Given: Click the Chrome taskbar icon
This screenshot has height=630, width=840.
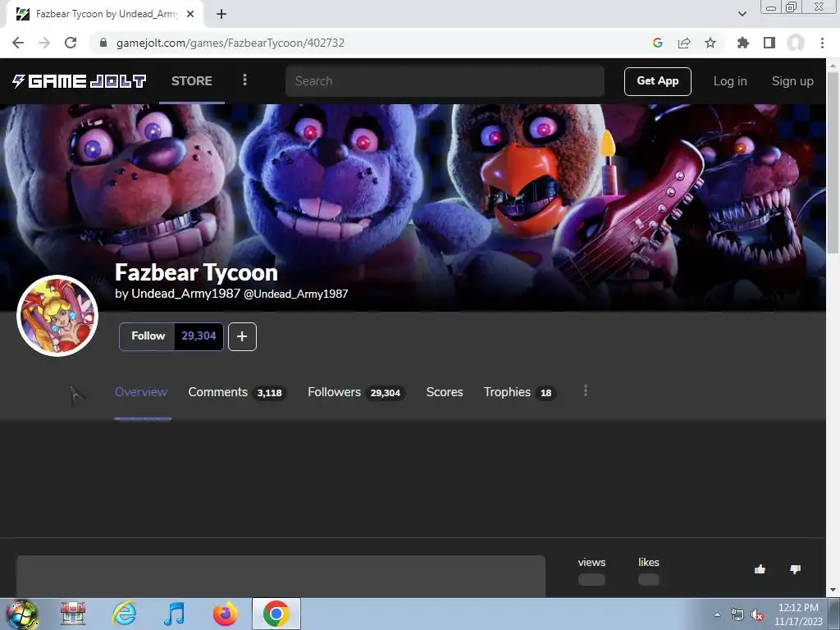Looking at the screenshot, I should (x=276, y=614).
